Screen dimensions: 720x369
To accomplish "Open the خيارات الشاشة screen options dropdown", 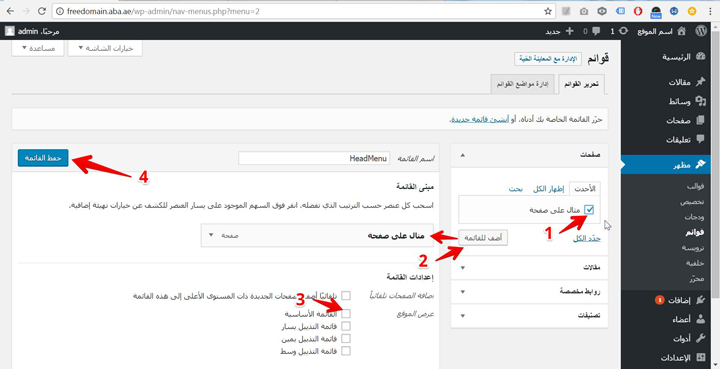I will click(105, 49).
